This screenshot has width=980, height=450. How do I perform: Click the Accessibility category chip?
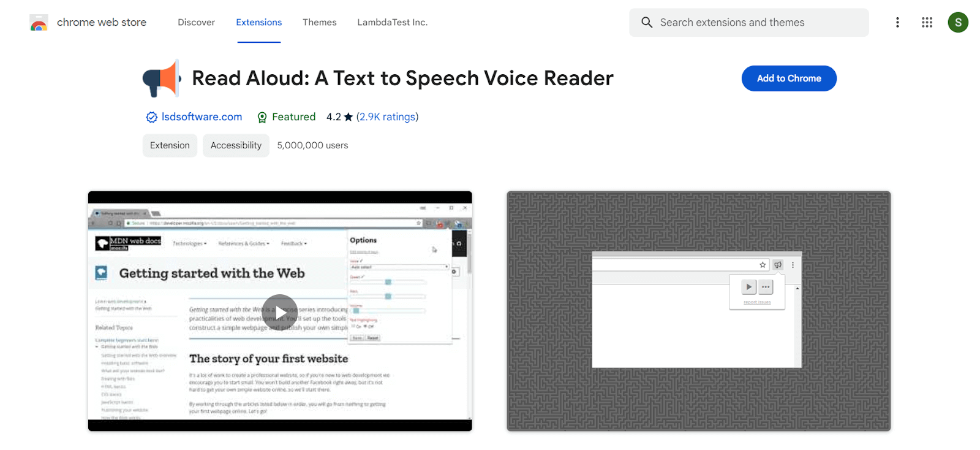tap(236, 145)
